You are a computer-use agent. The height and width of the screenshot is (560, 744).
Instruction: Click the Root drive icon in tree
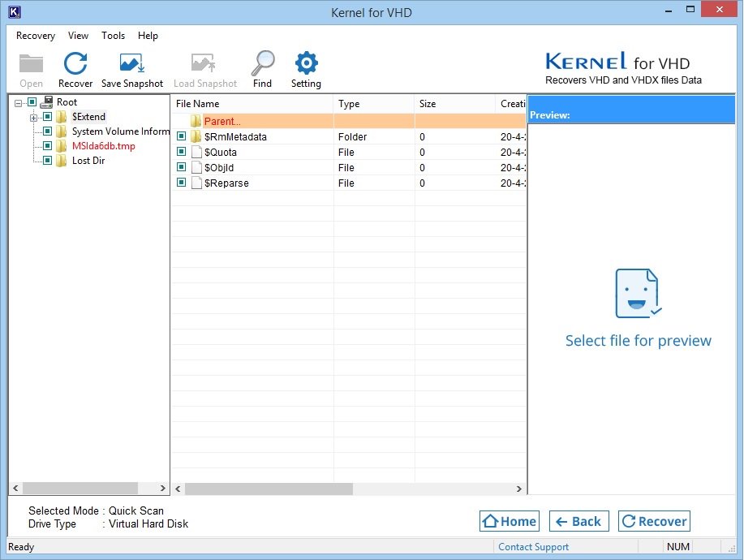46,102
